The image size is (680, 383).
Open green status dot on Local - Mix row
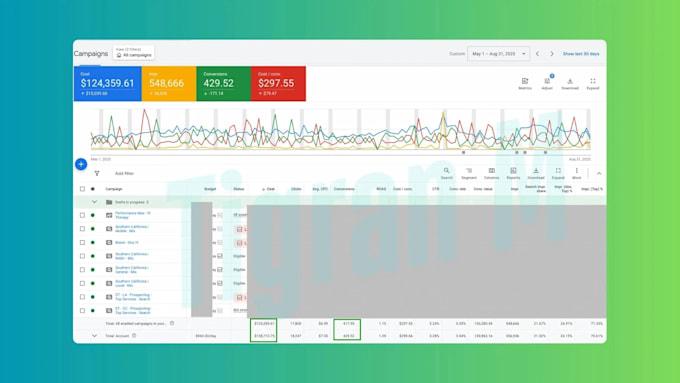93,283
